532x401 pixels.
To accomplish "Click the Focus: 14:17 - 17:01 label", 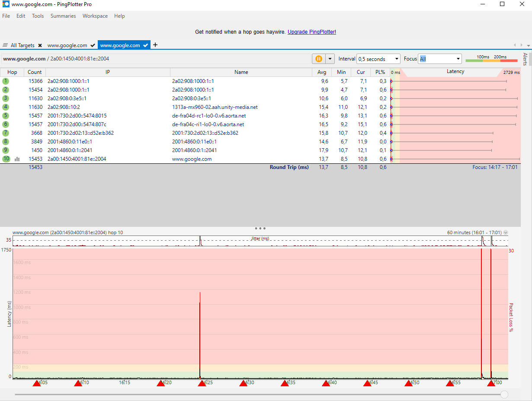I will [495, 167].
